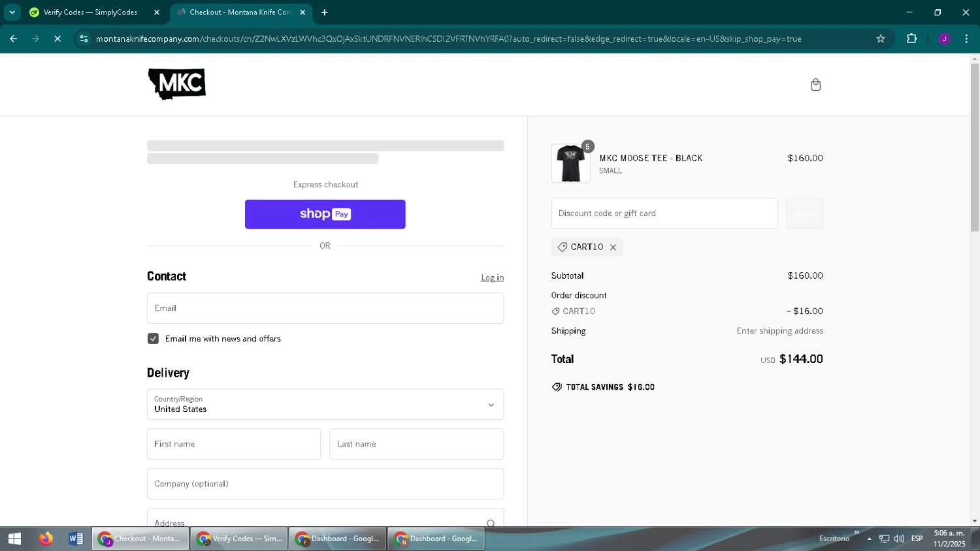Open the browser extensions puzzle icon
This screenshot has width=980, height=551.
coord(911,39)
